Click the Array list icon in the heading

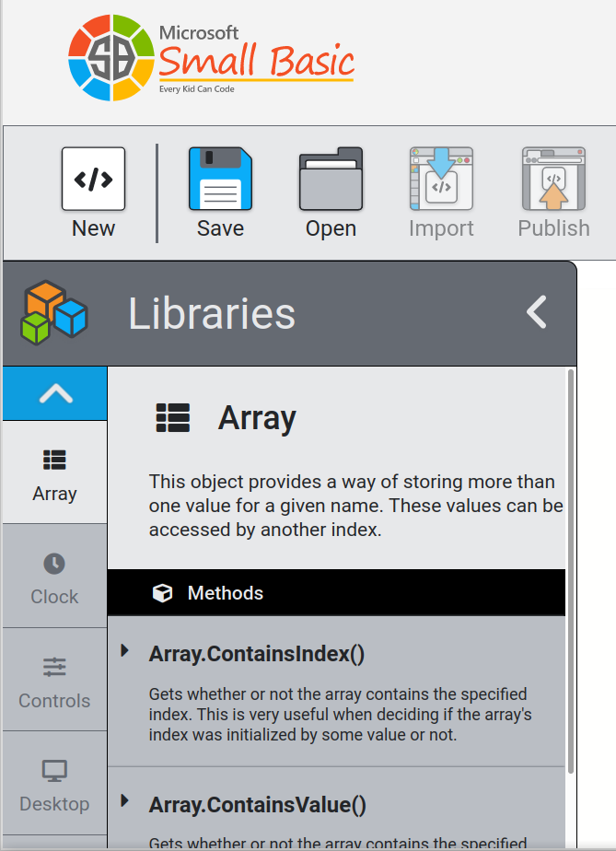173,418
